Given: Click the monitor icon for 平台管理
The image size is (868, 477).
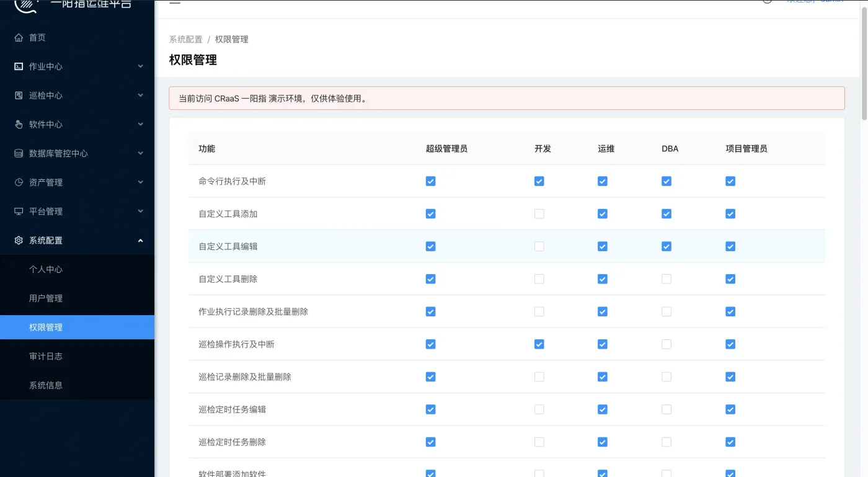Looking at the screenshot, I should click(19, 211).
